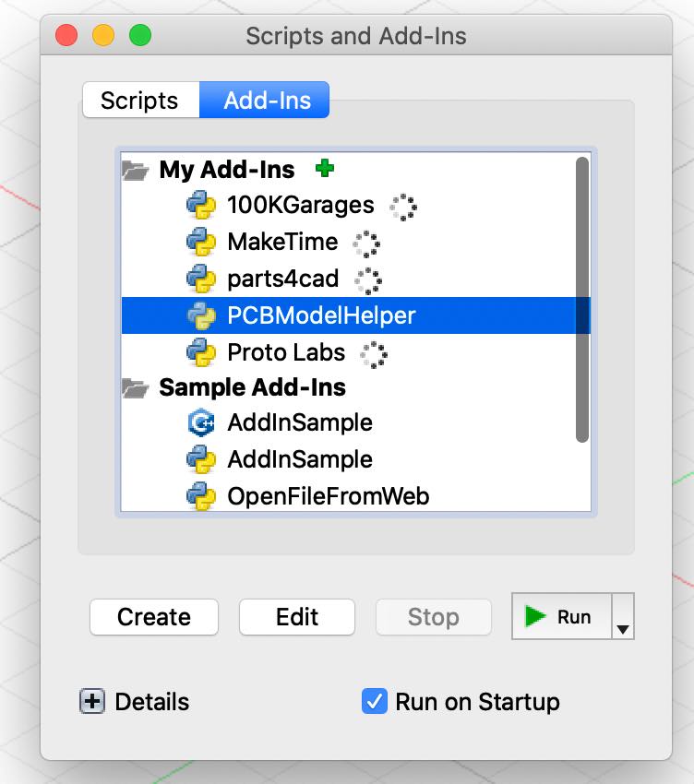Click the Details label
Screen dimensions: 694x784
[x=152, y=702]
